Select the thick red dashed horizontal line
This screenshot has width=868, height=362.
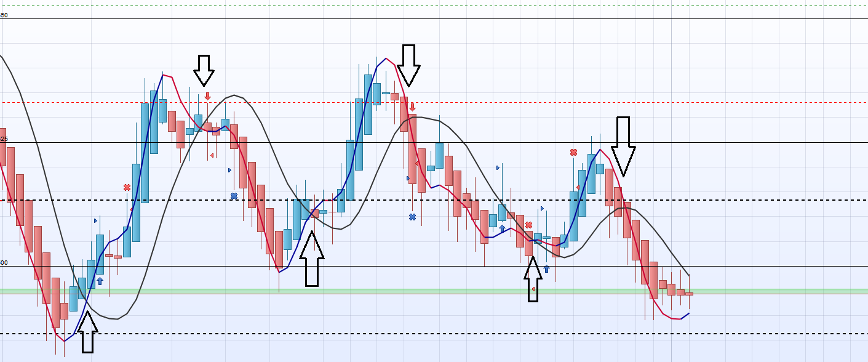coord(434,103)
